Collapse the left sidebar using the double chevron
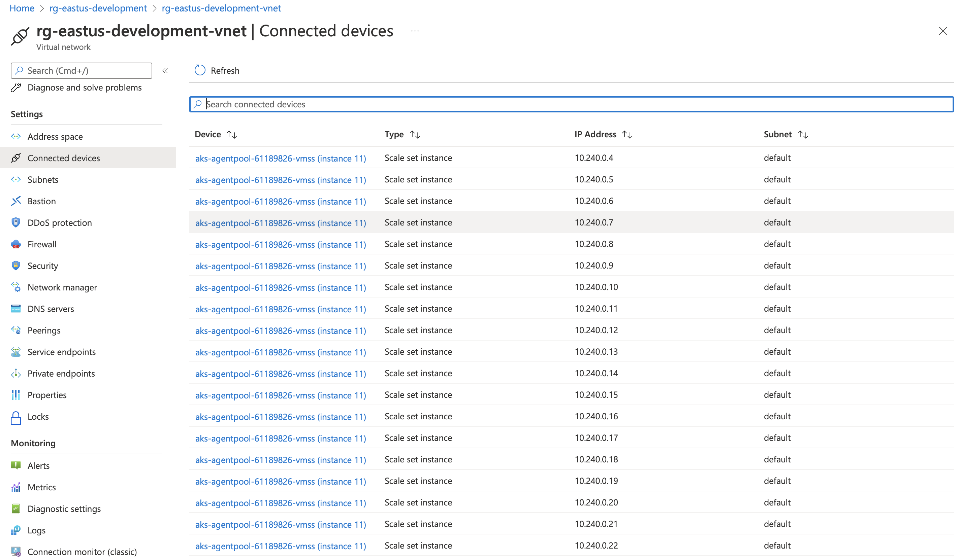960x560 pixels. [165, 71]
